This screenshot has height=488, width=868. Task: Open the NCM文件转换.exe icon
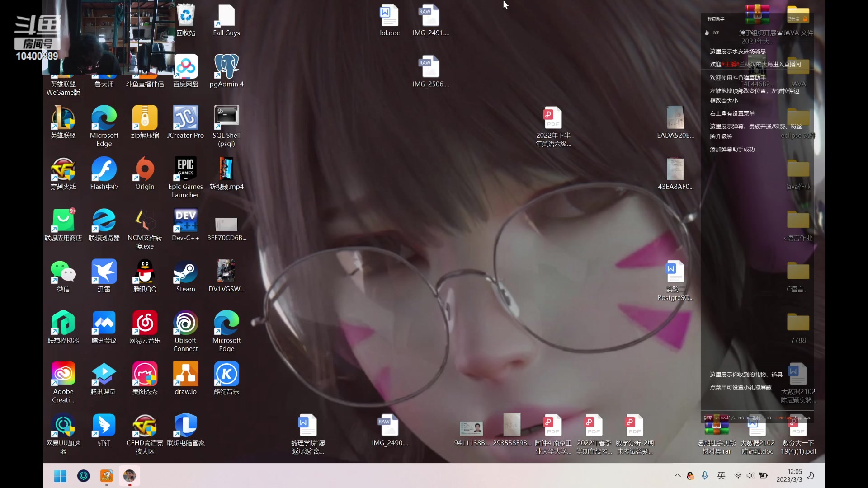click(145, 229)
